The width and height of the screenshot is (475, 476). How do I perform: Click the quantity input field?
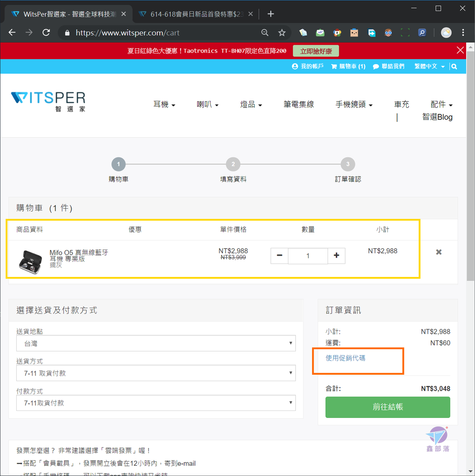pos(308,256)
